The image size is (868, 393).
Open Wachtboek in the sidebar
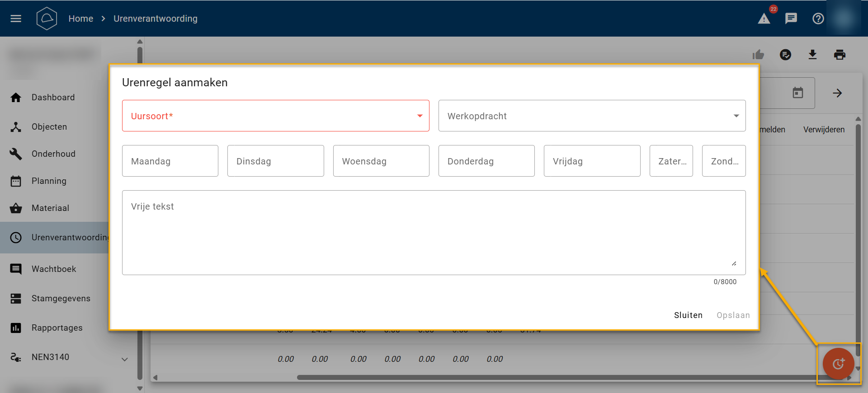tap(54, 269)
